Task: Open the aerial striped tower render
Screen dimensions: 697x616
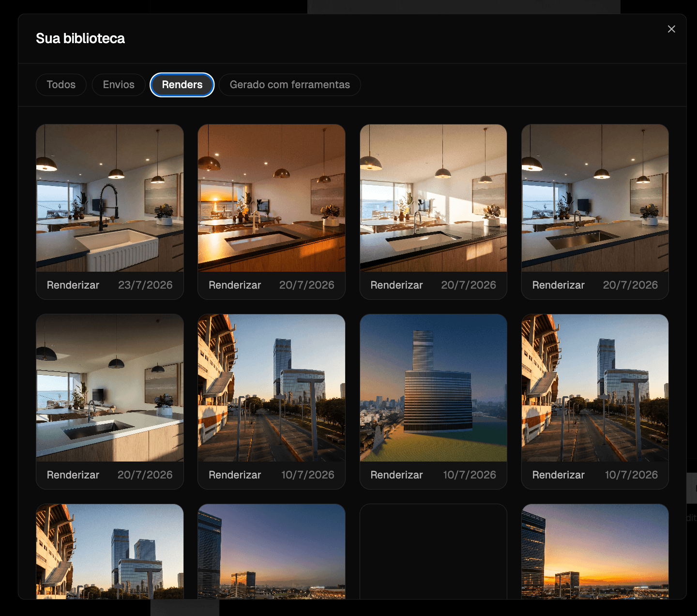Action: [x=433, y=388]
